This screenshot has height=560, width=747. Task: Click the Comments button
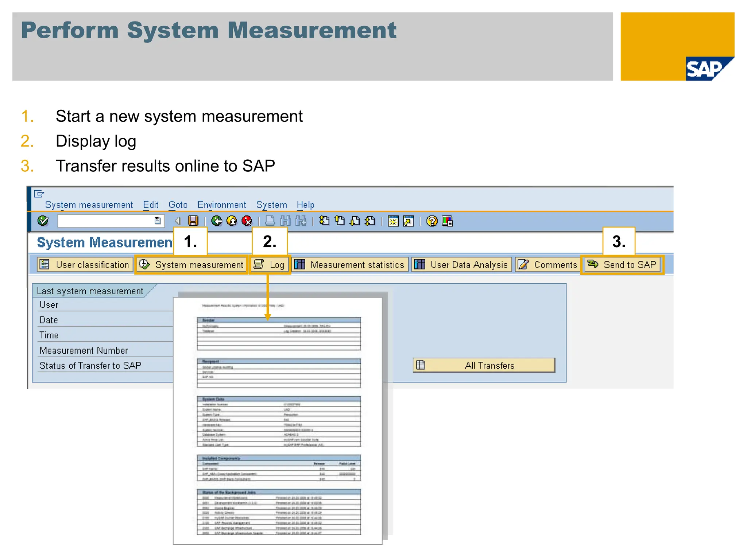pyautogui.click(x=548, y=264)
